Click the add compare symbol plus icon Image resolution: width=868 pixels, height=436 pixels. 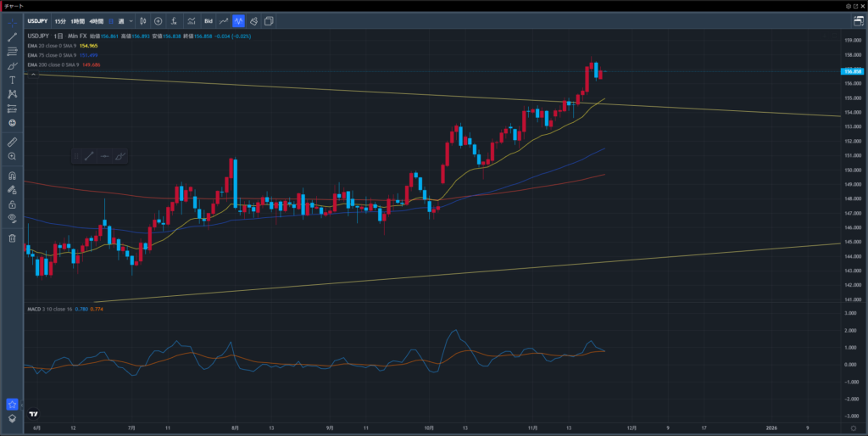[x=158, y=20]
